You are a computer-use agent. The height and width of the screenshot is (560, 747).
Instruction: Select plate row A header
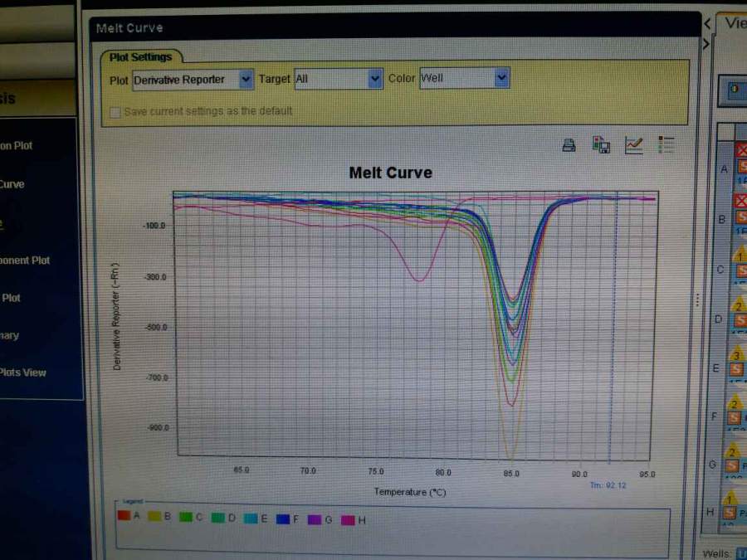(x=724, y=169)
